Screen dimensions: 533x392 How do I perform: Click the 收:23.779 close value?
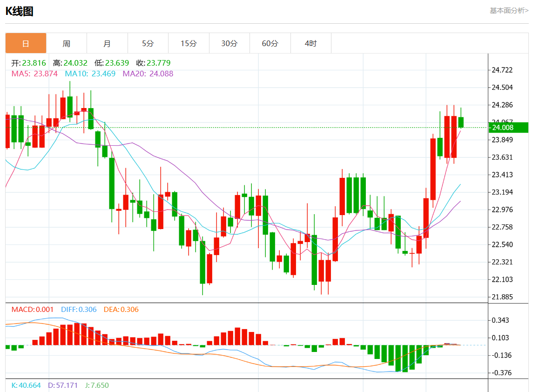(153, 63)
